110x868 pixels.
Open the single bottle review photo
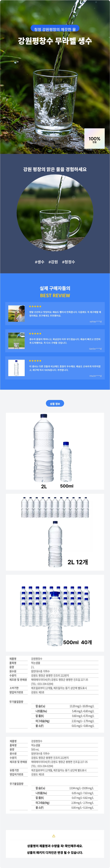pyautogui.click(x=16, y=368)
